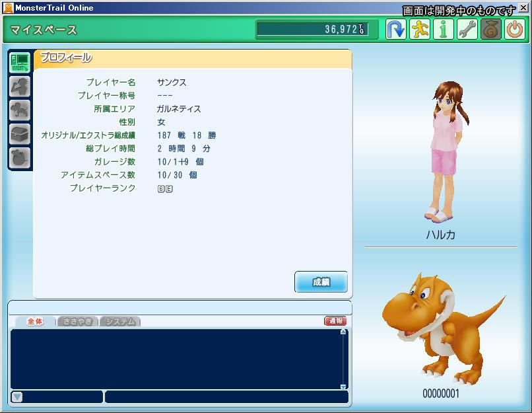Click the item space 10/30 個
Image resolution: width=532 pixels, height=413 pixels.
[177, 175]
